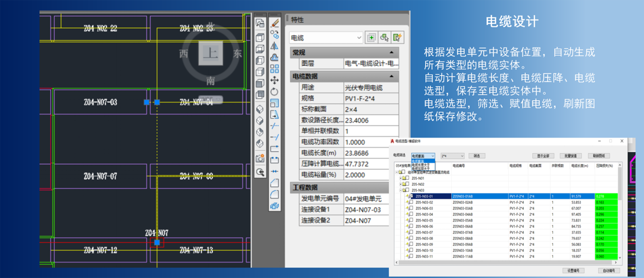Toggle checkbox for row Z05-N03-01
The height and width of the screenshot is (278, 644).
411,196
